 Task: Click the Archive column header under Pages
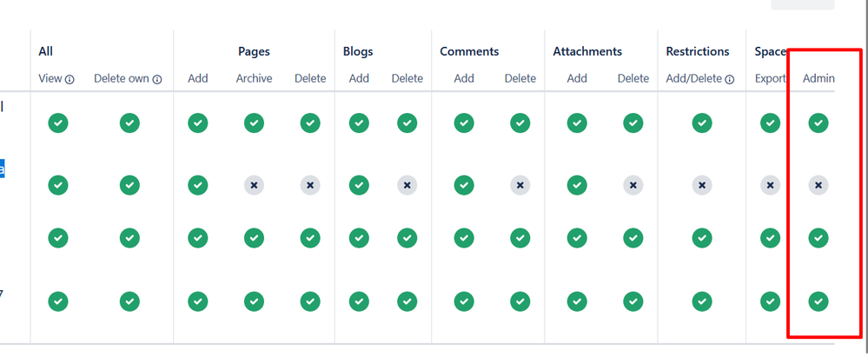point(254,78)
